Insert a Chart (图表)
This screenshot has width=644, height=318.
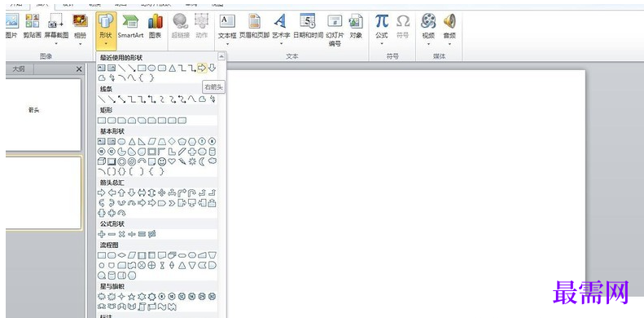[155, 26]
